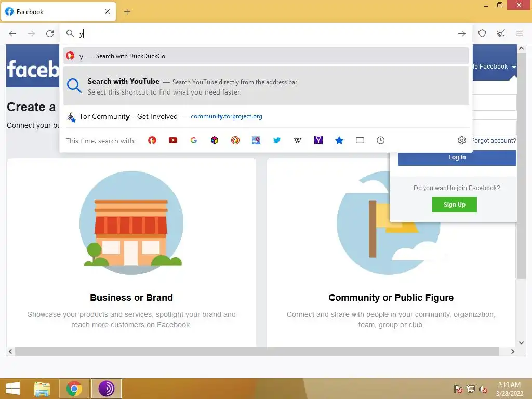Screen dimensions: 532x399
Task: Open File Explorer from the taskbar
Action: pos(42,389)
